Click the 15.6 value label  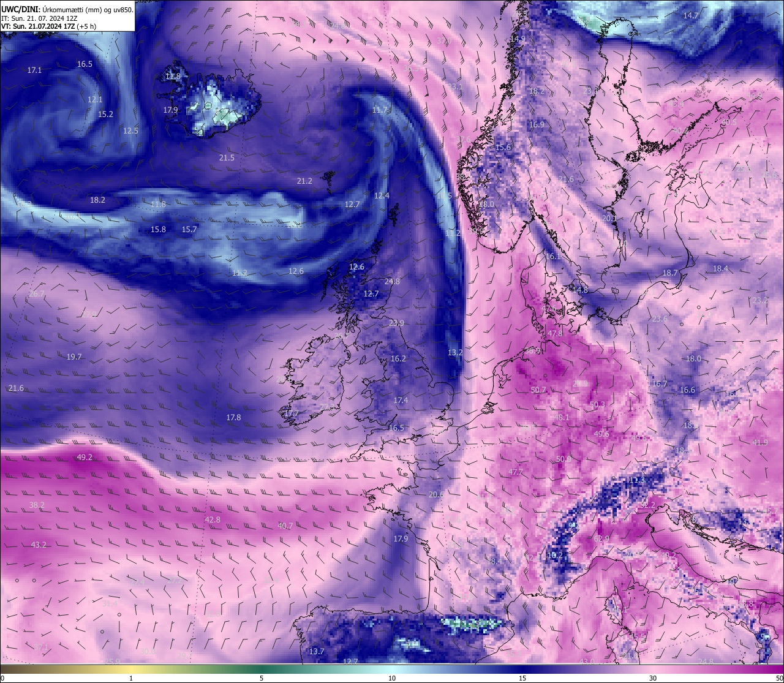tap(503, 148)
